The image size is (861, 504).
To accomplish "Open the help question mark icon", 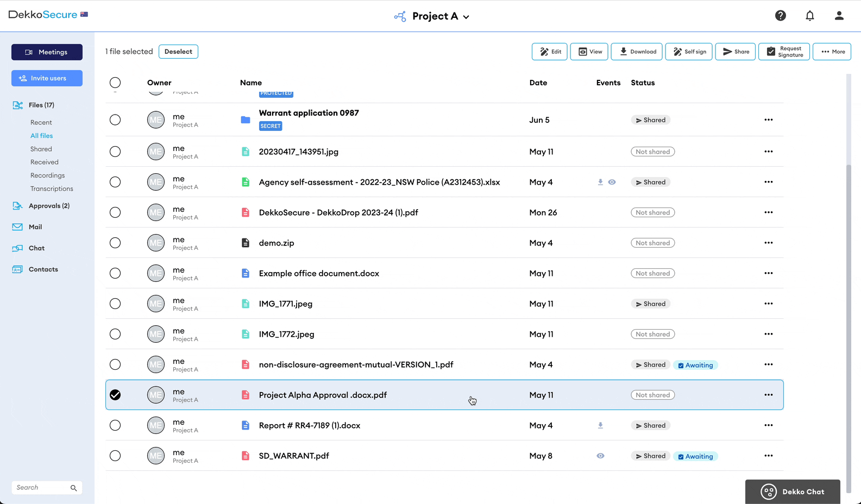I will tap(781, 16).
